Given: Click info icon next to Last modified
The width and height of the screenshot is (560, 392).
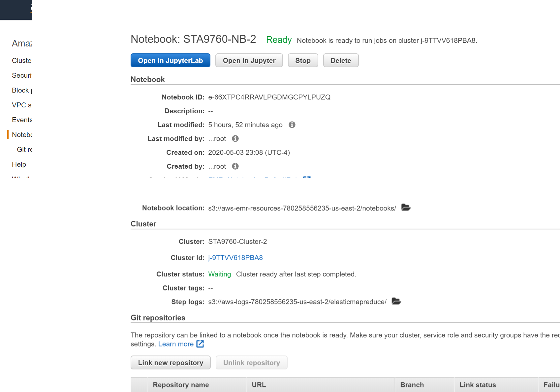Looking at the screenshot, I should [x=292, y=125].
